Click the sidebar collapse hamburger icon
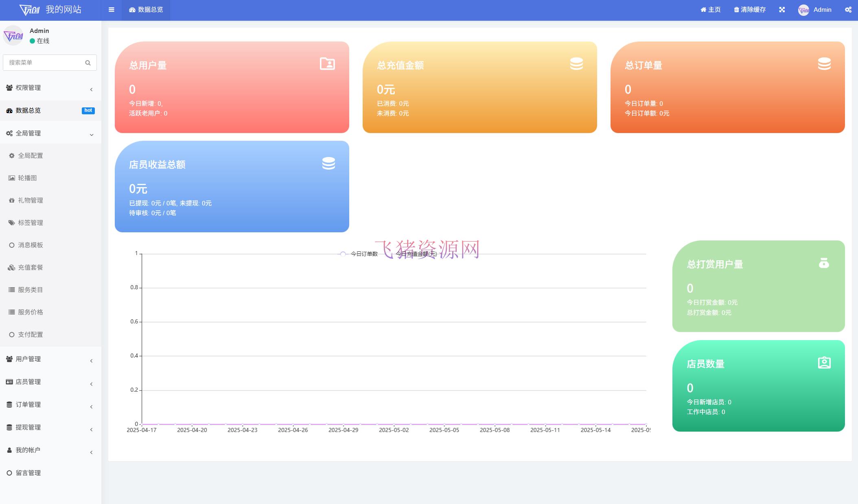The width and height of the screenshot is (858, 504). tap(111, 9)
